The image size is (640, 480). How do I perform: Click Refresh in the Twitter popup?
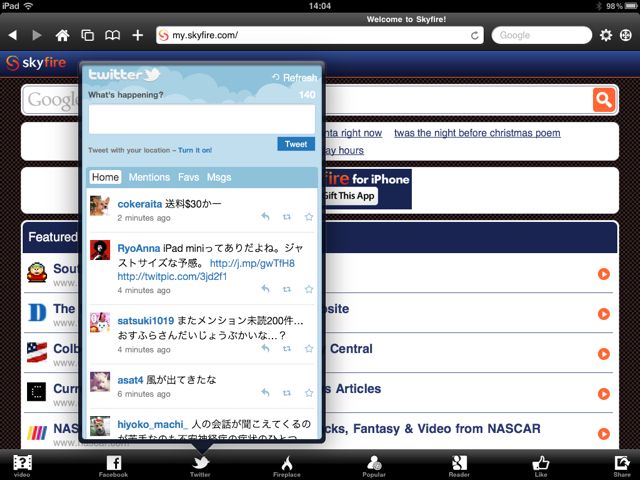(295, 78)
